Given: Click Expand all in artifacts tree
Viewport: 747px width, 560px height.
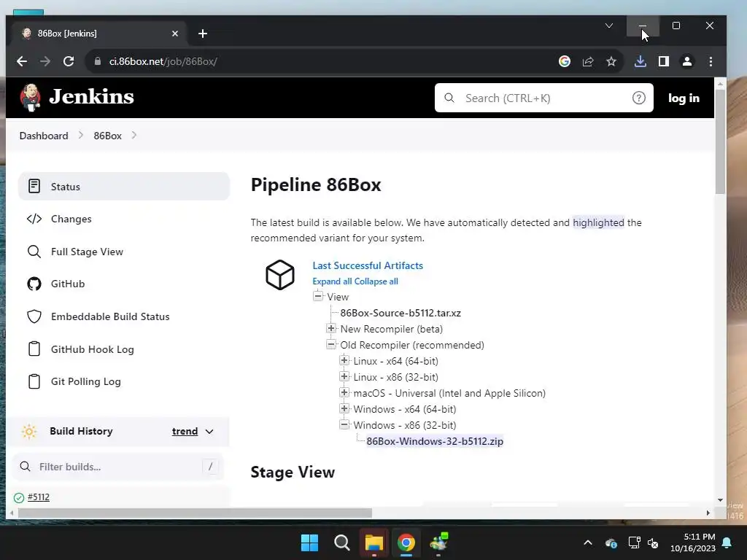Looking at the screenshot, I should point(332,281).
